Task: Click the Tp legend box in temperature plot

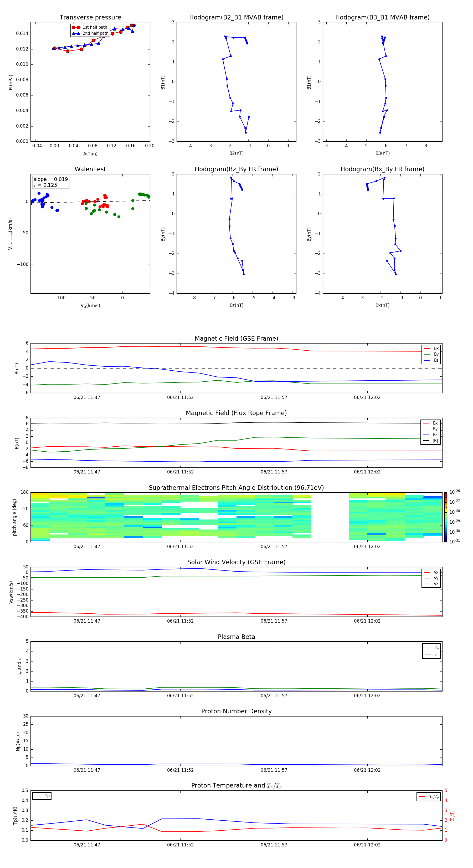Action: point(42,796)
